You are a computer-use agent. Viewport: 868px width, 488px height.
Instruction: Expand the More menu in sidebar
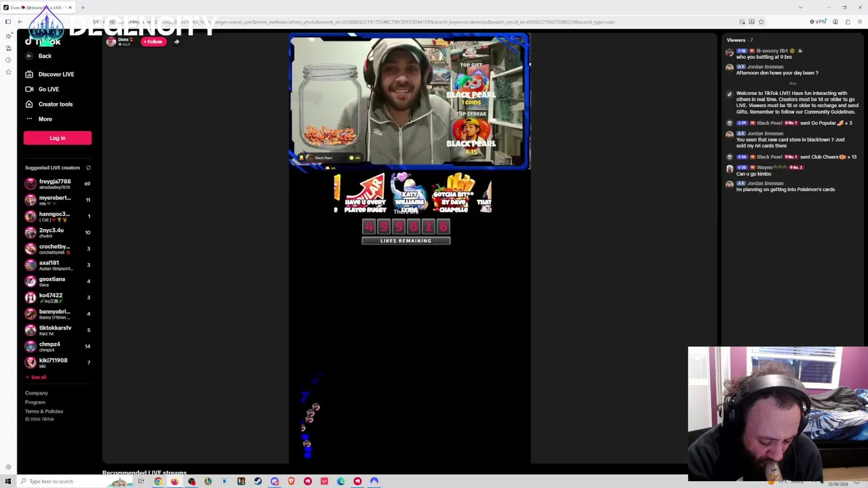[39, 119]
